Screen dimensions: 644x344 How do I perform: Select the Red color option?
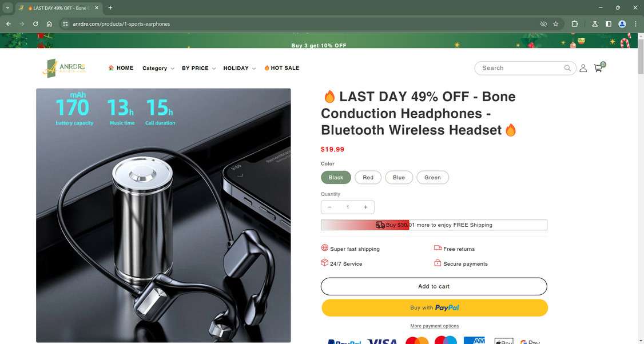[x=368, y=177]
